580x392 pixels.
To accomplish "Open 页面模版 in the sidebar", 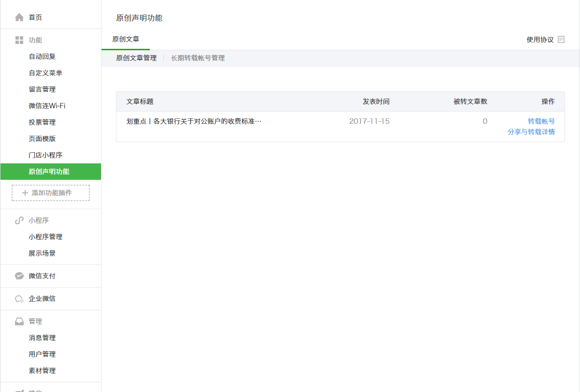I will pyautogui.click(x=42, y=139).
